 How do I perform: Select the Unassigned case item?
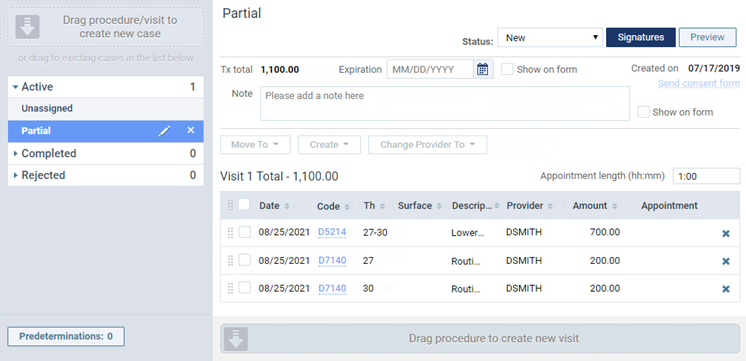point(106,108)
